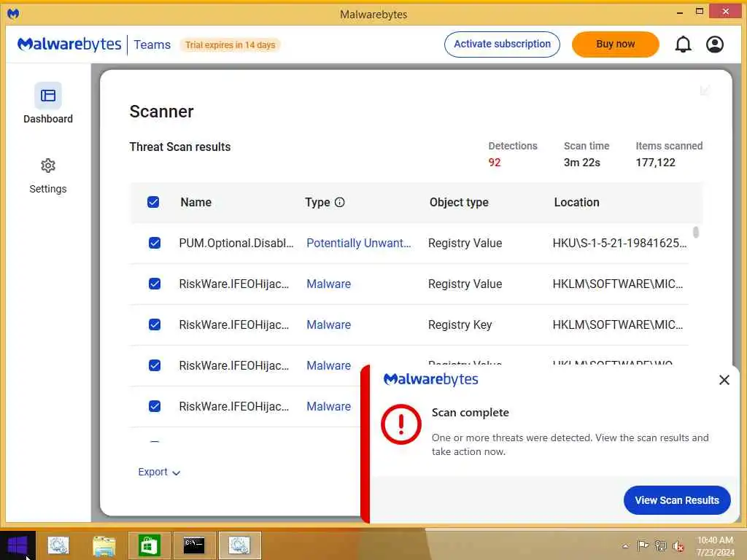Click the Type info icon

[340, 203]
